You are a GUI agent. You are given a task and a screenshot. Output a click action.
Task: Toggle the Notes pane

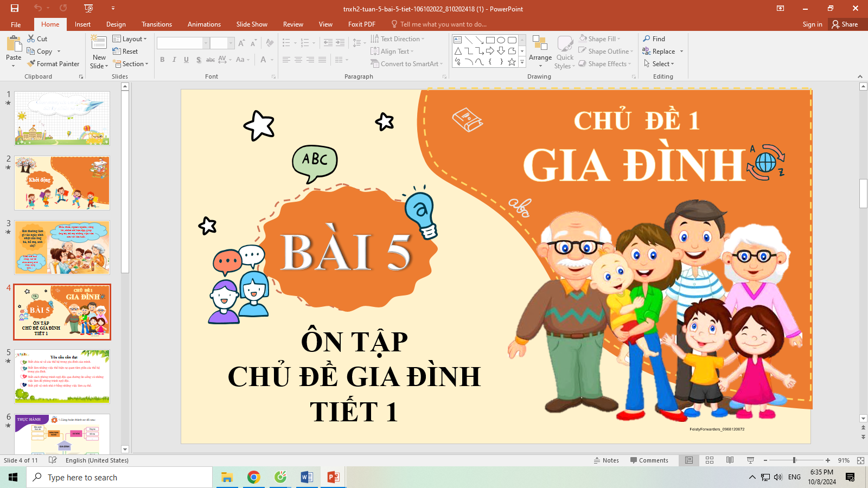click(606, 460)
